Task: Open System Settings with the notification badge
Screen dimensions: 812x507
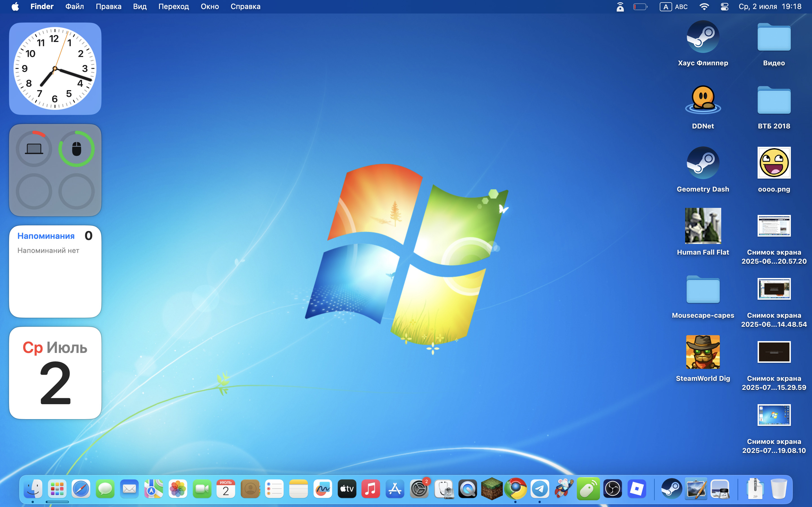Action: coord(419,489)
